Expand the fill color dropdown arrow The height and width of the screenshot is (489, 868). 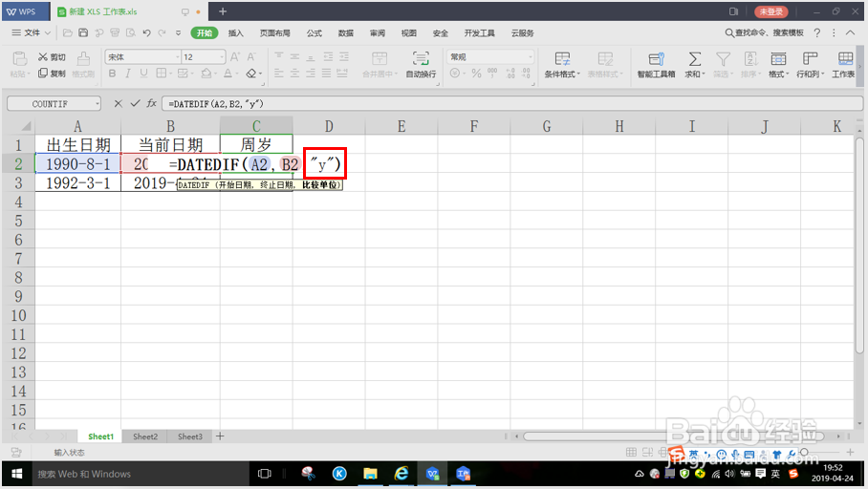[x=215, y=73]
